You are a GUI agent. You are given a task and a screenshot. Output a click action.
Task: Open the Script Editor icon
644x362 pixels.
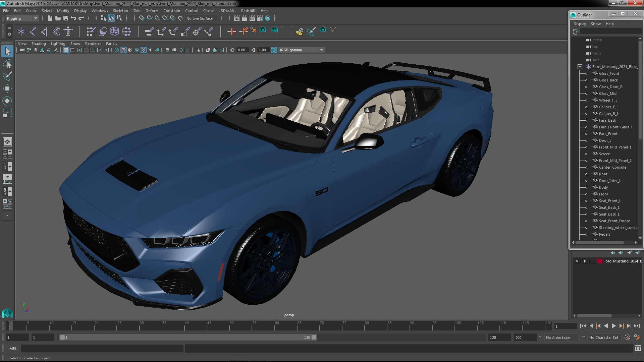[x=638, y=349]
